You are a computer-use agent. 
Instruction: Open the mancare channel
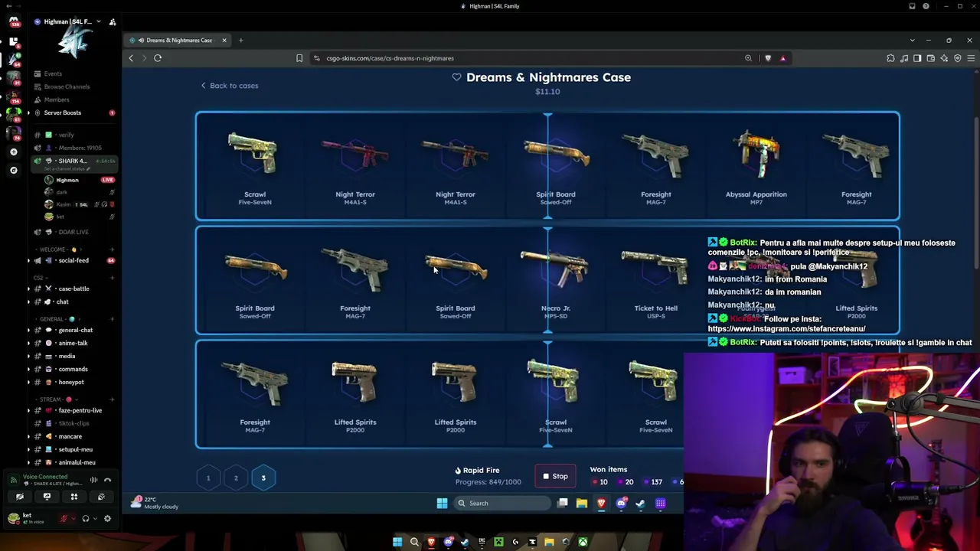pyautogui.click(x=70, y=436)
